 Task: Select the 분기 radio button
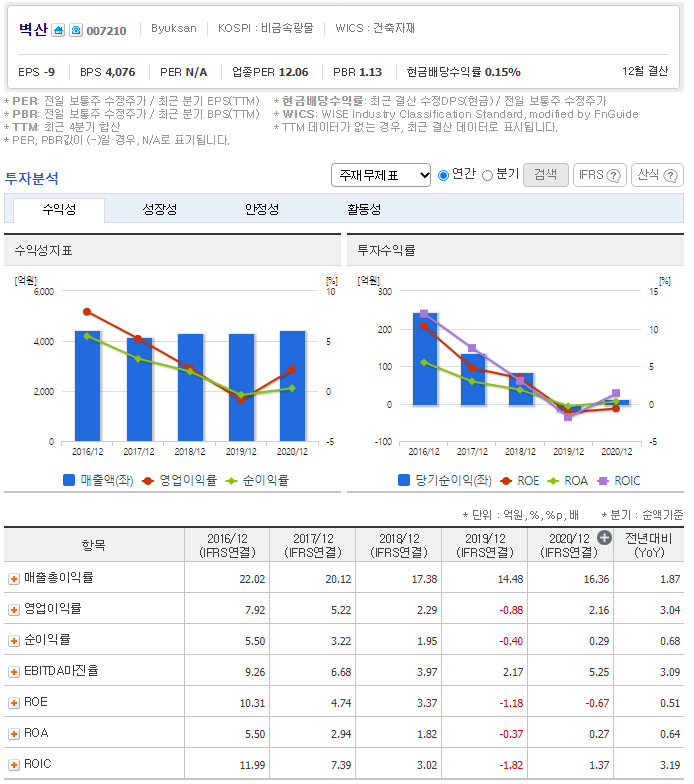(488, 176)
